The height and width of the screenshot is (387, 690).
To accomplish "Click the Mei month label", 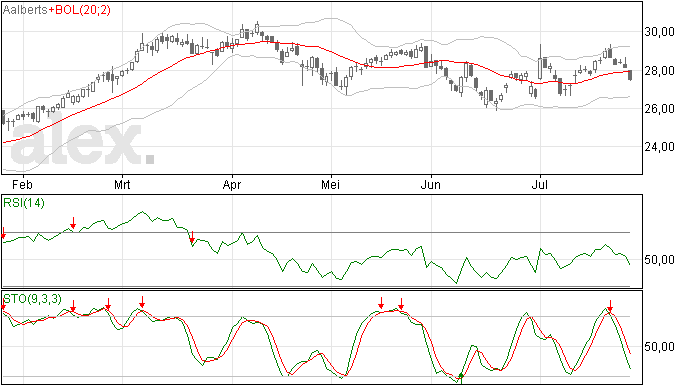I will [330, 184].
